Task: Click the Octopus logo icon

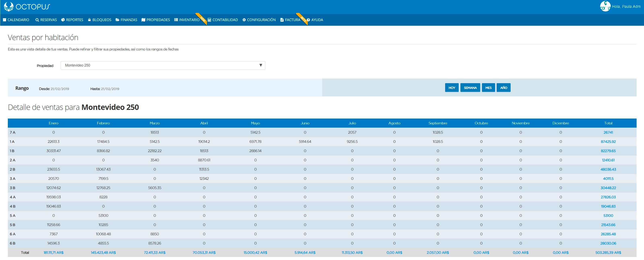Action: tap(8, 7)
